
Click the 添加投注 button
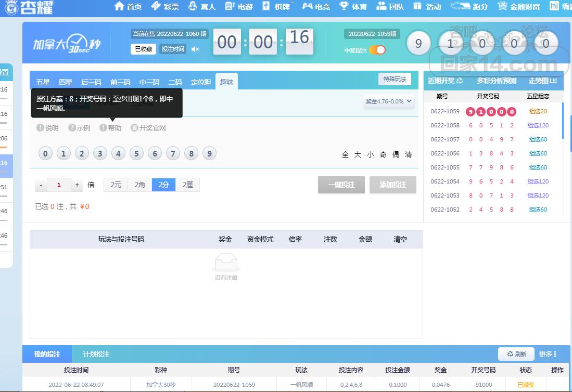393,185
